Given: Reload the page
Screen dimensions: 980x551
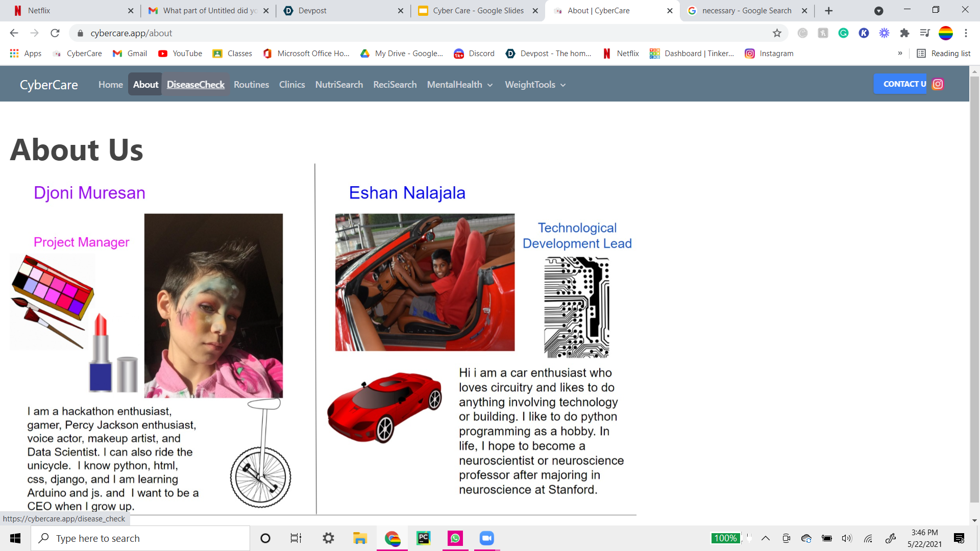Looking at the screenshot, I should [x=55, y=33].
